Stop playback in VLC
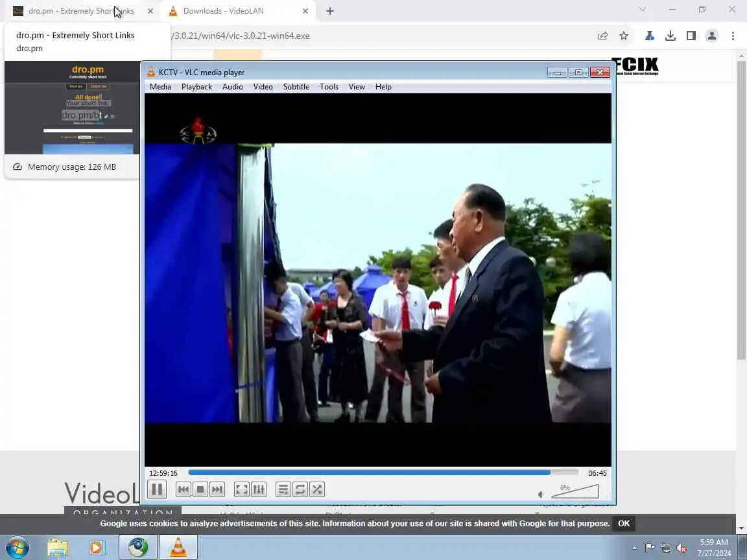The width and height of the screenshot is (747, 560). pyautogui.click(x=200, y=489)
